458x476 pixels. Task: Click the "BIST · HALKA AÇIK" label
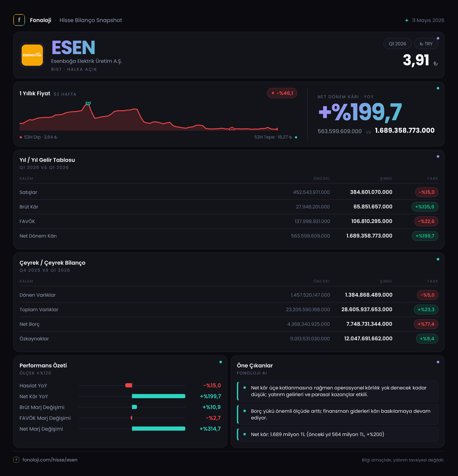(x=74, y=69)
